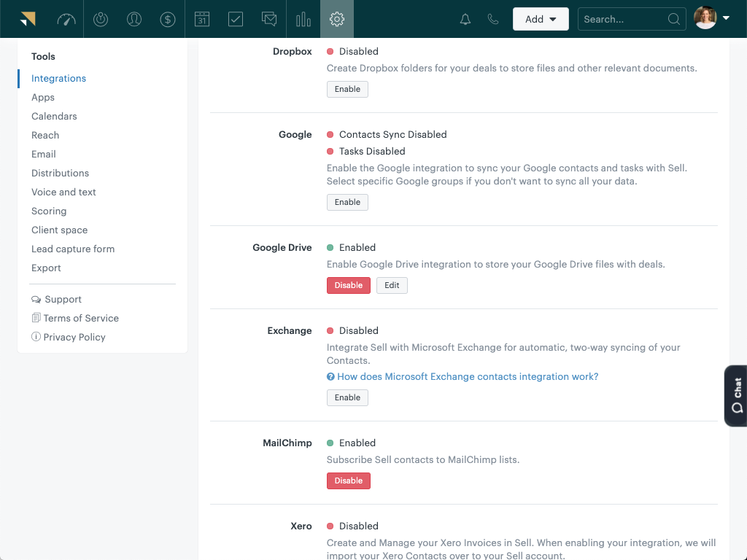Open the Tasks checkmark icon
747x560 pixels.
point(236,19)
